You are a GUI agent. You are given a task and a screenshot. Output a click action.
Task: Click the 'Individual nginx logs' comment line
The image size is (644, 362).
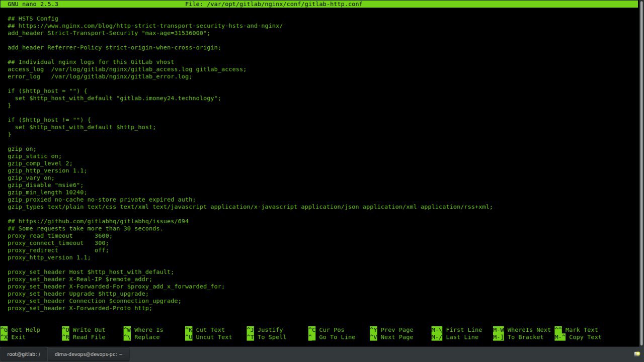pyautogui.click(x=91, y=62)
